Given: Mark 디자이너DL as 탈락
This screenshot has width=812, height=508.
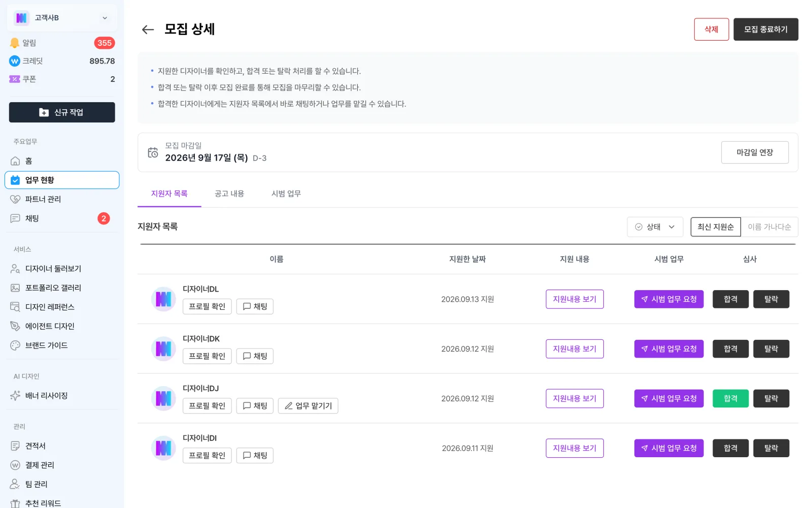Looking at the screenshot, I should click(x=771, y=299).
